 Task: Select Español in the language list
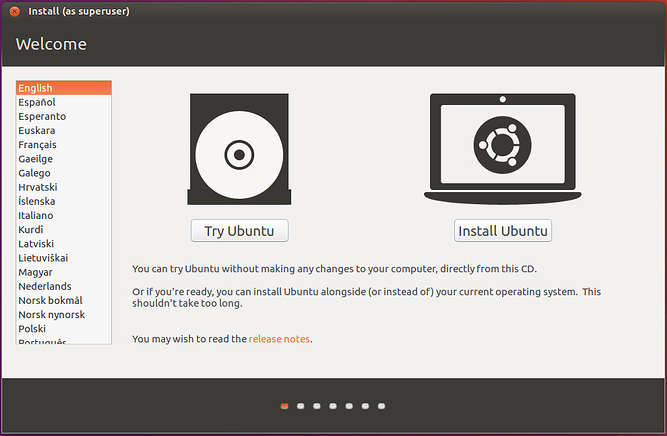(64, 102)
